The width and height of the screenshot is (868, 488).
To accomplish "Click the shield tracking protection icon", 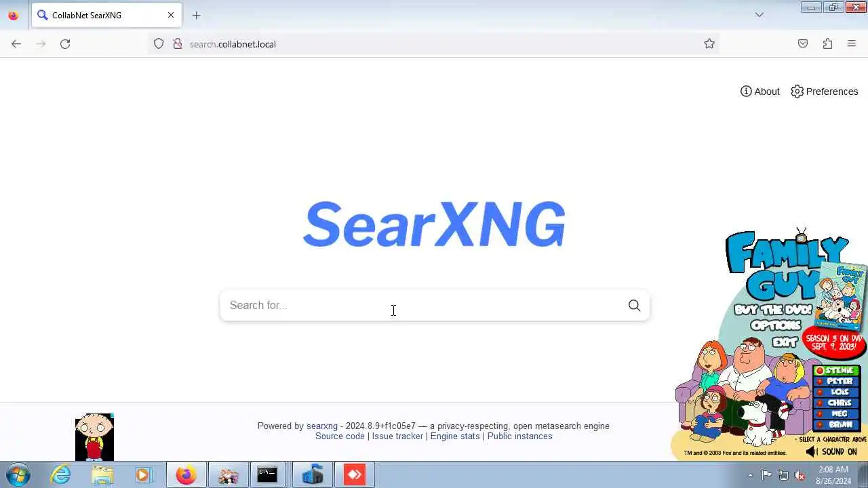I will (x=159, y=44).
